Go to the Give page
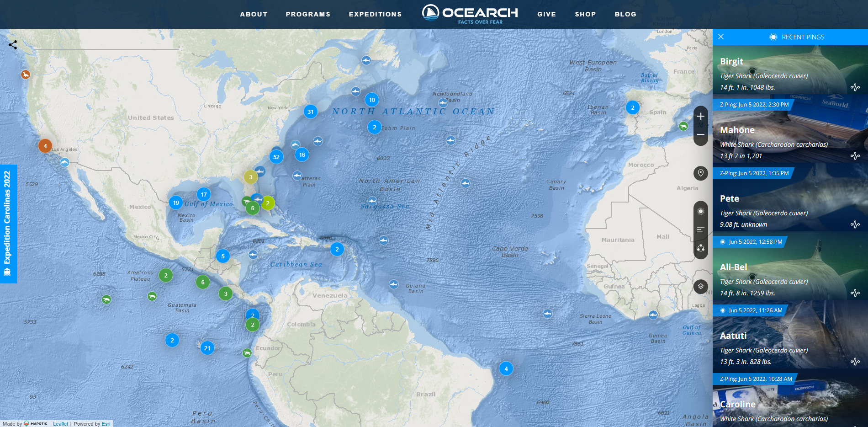Screen dimensions: 868x427 pos(546,14)
